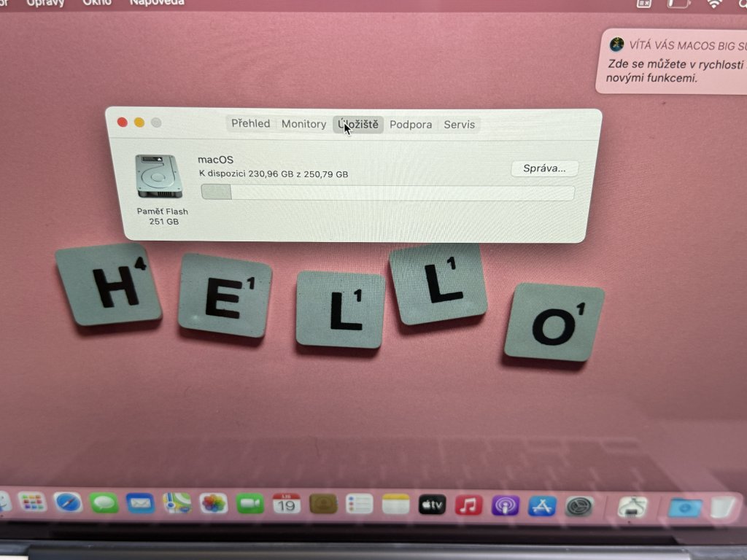Minimize window with yellow button
This screenshot has height=560, width=747.
pyautogui.click(x=139, y=122)
